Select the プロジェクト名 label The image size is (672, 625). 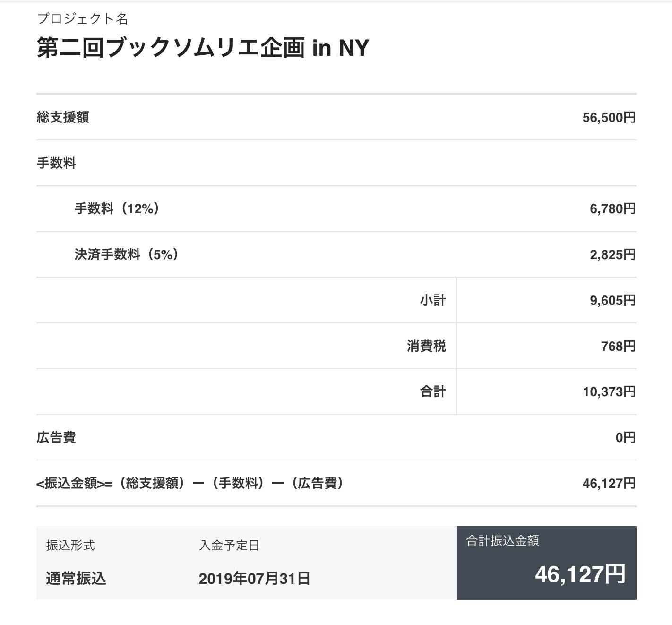tap(82, 19)
